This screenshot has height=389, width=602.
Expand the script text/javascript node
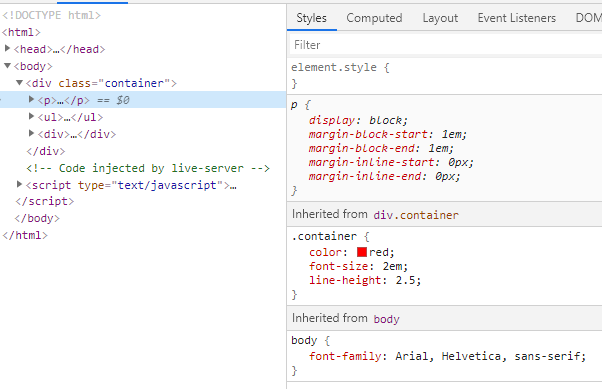click(x=19, y=184)
